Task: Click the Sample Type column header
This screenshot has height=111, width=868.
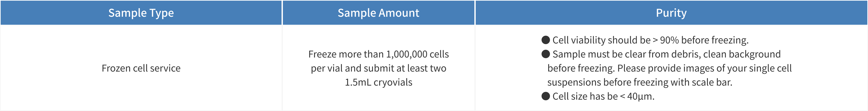Action: [x=141, y=13]
